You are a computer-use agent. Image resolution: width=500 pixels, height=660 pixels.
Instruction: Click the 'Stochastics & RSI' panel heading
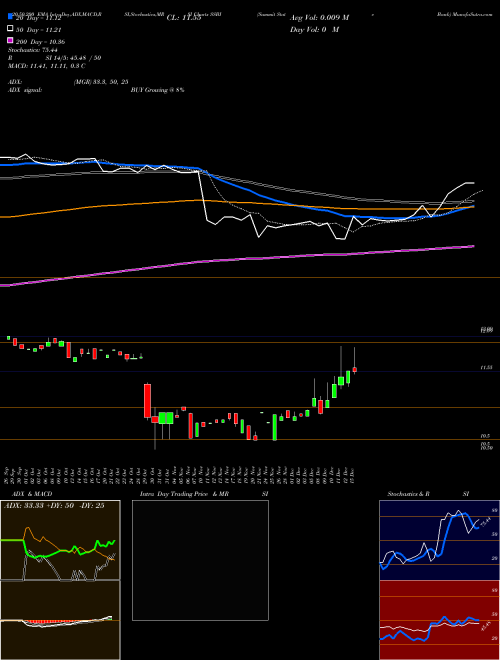(x=428, y=494)
